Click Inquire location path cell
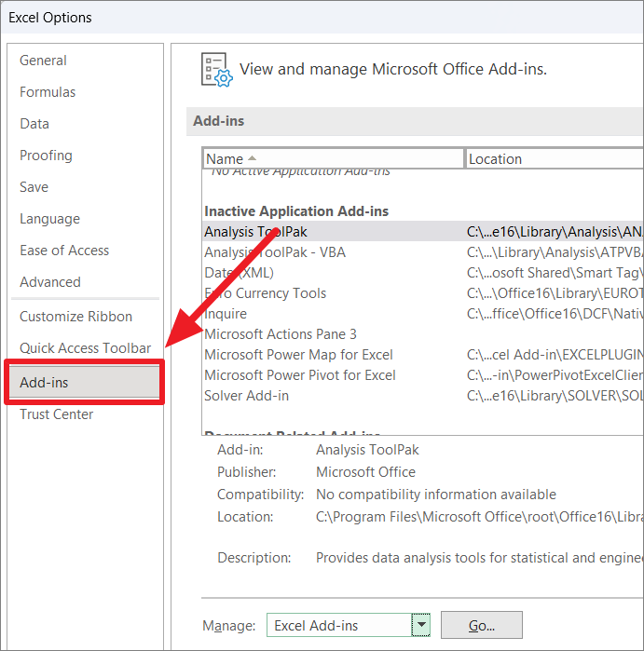 coord(555,314)
